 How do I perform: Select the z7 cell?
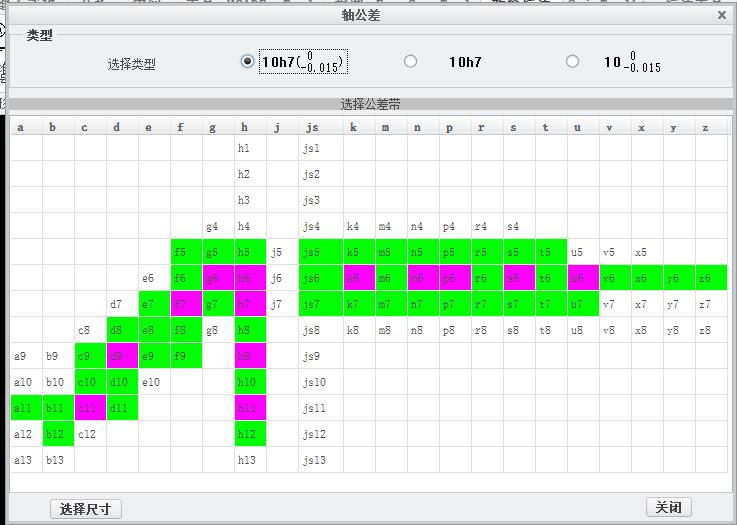pyautogui.click(x=711, y=304)
